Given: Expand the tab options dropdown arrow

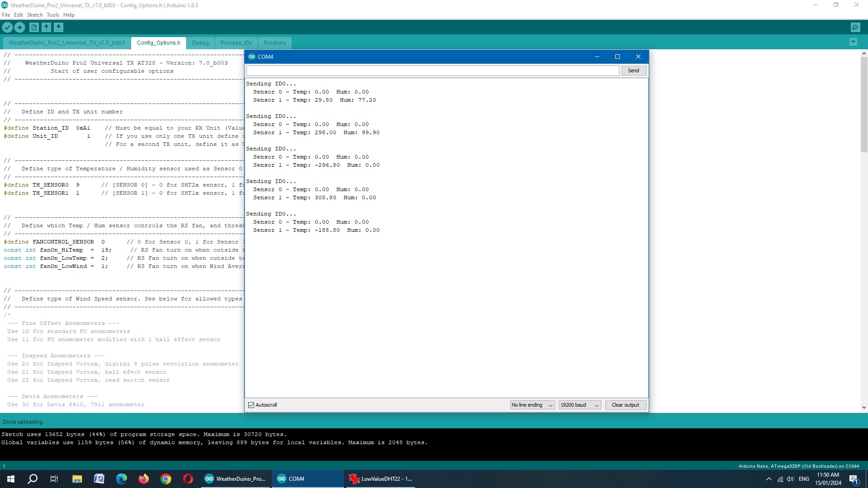Looking at the screenshot, I should (853, 42).
